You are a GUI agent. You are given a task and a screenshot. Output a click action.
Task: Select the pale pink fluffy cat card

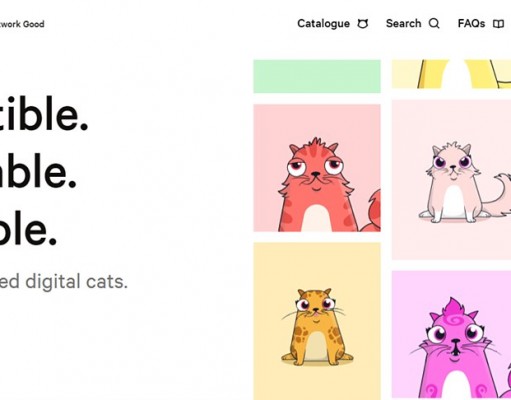pos(451,179)
